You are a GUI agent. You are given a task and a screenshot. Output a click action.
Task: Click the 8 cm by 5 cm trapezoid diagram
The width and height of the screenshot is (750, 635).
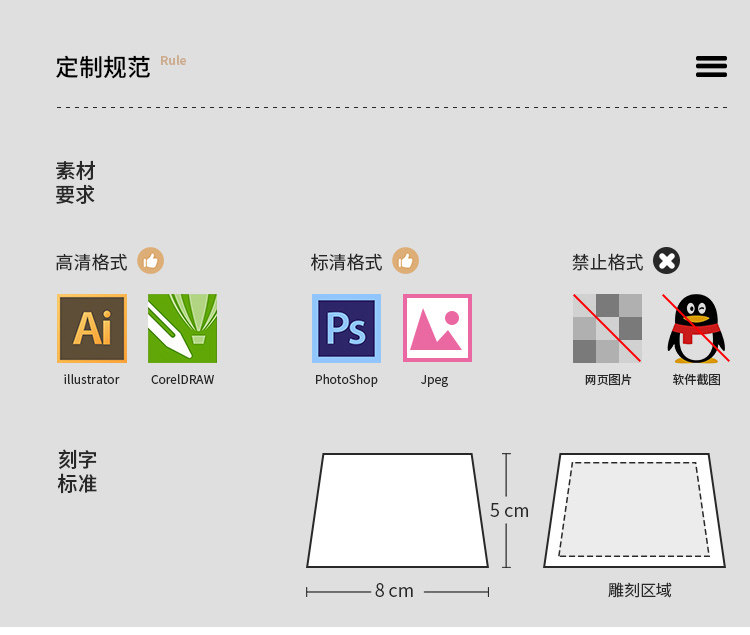click(397, 510)
